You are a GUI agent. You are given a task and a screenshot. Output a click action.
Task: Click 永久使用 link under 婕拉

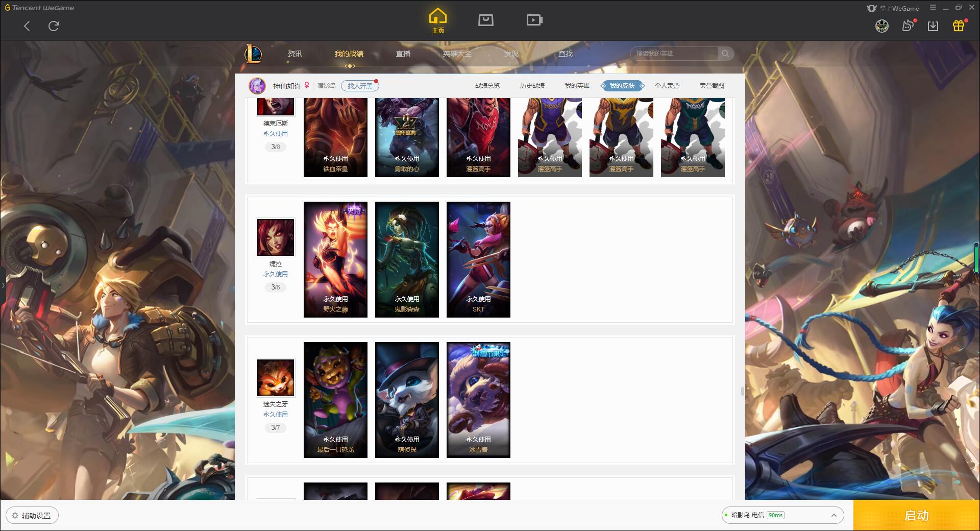tap(276, 274)
